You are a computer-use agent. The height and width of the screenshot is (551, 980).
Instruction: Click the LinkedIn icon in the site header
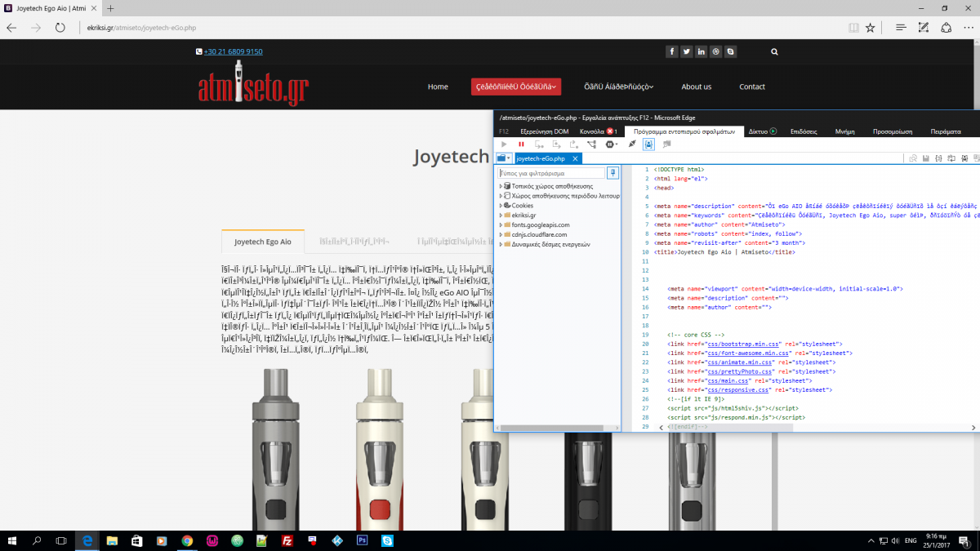[702, 51]
